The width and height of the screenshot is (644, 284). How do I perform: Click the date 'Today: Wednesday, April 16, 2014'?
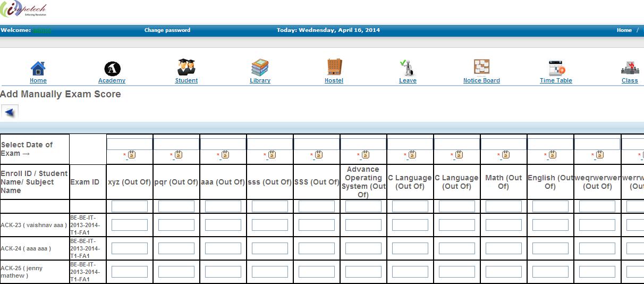(328, 30)
